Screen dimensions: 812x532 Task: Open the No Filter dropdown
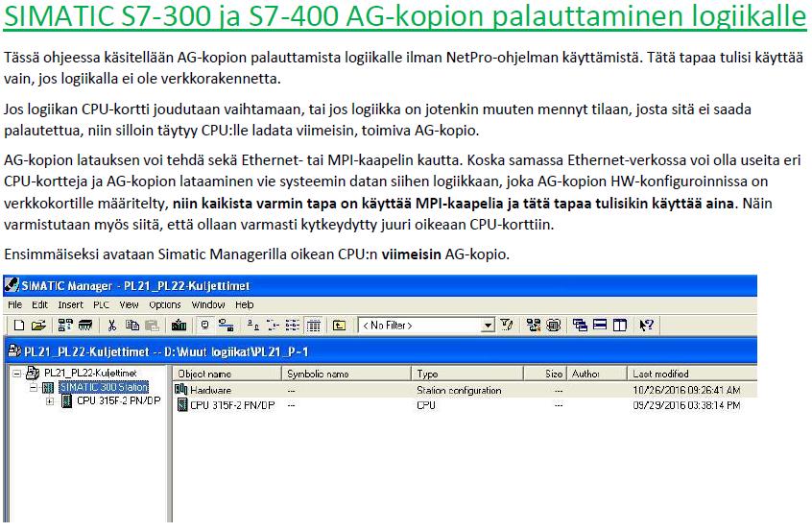tap(488, 326)
